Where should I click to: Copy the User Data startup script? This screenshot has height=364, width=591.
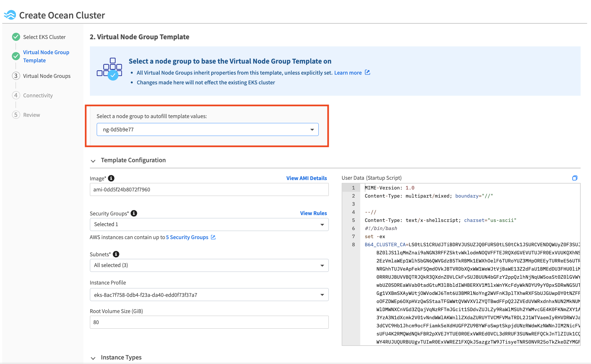point(575,178)
